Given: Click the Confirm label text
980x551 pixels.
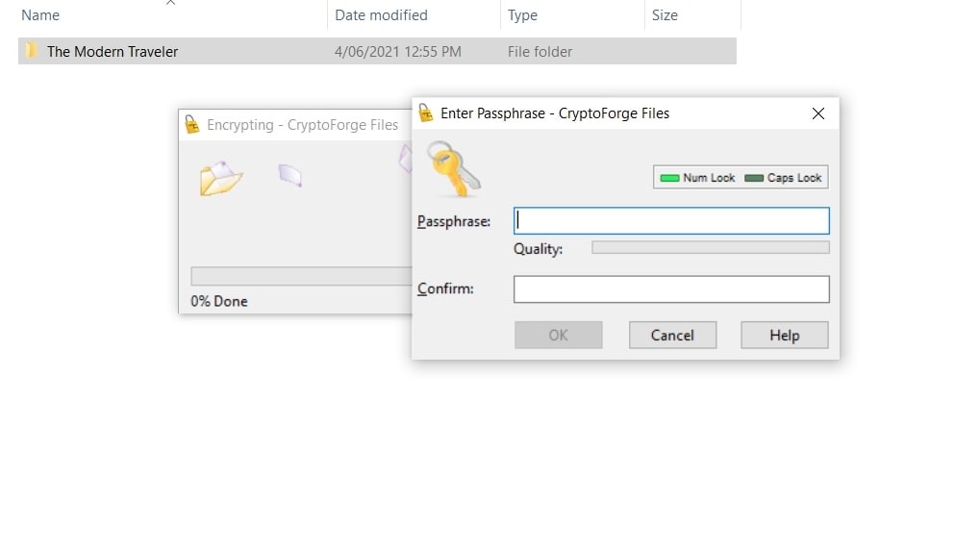Looking at the screenshot, I should 445,288.
